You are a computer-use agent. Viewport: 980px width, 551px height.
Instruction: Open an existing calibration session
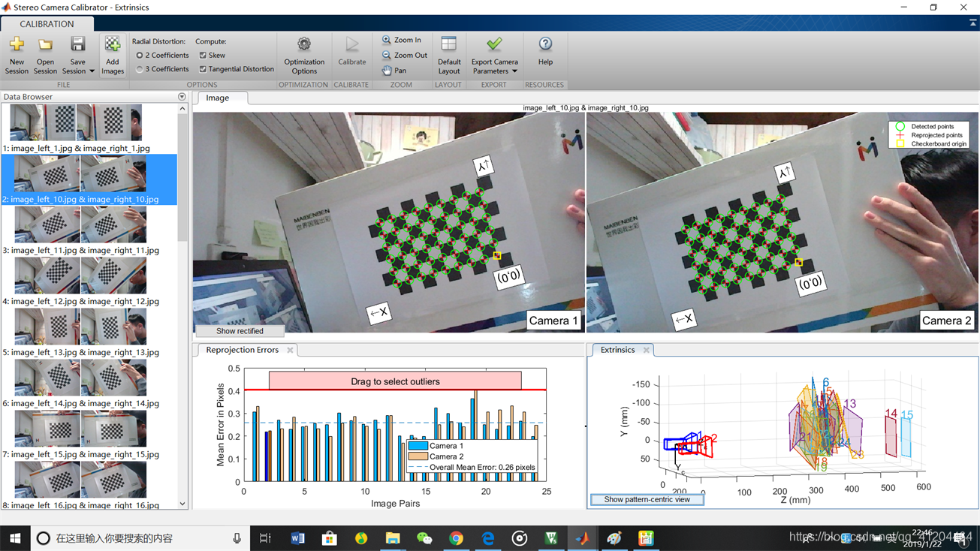[x=45, y=56]
